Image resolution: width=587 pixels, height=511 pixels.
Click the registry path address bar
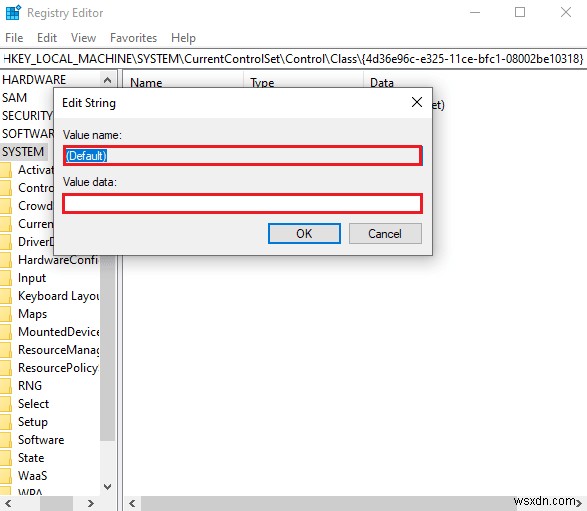(294, 59)
